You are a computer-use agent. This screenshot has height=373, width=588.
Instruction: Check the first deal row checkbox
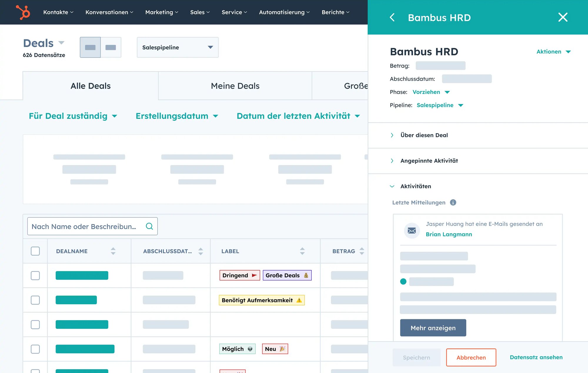35,275
